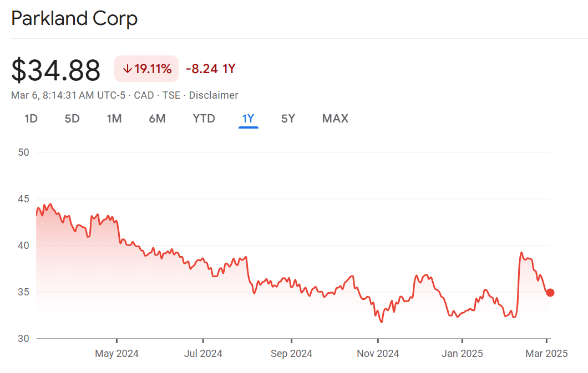Viewport: 588px width, 373px height.
Task: Click the red current-price dot on chart
Action: (x=550, y=293)
